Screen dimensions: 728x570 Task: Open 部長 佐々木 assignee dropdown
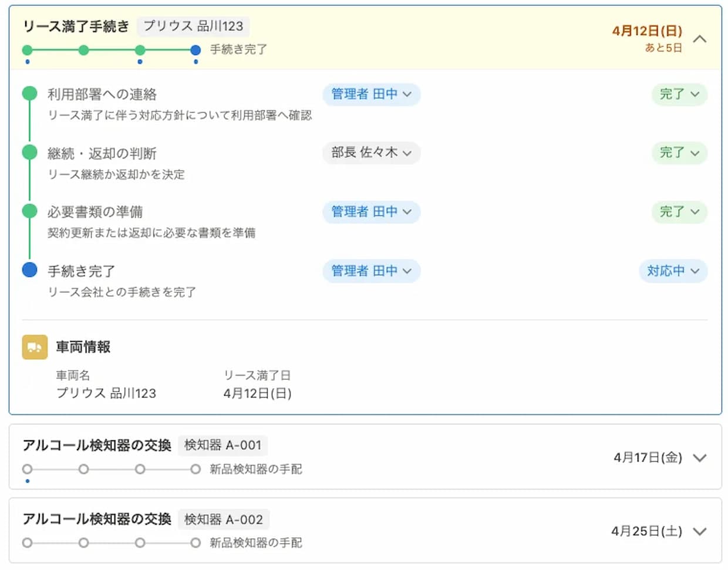pos(371,153)
